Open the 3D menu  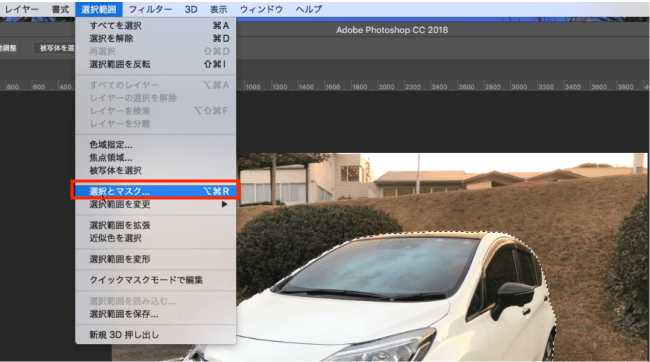[191, 9]
